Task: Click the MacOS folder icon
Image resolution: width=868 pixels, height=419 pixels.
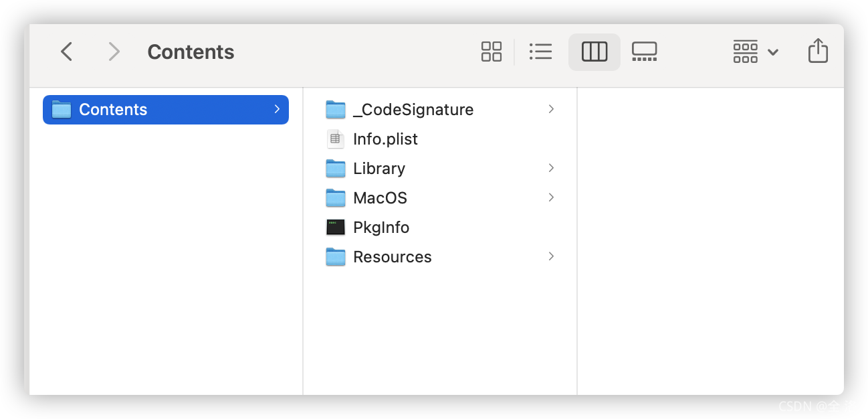Action: (336, 198)
